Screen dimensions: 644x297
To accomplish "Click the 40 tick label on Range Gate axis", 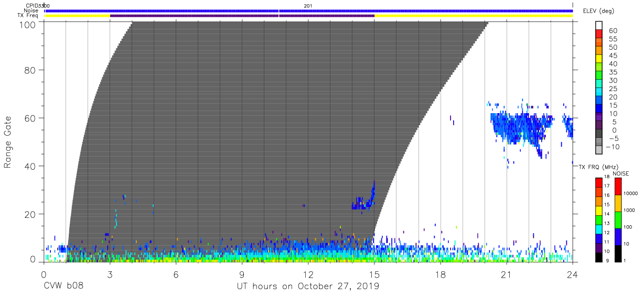I will (x=31, y=166).
